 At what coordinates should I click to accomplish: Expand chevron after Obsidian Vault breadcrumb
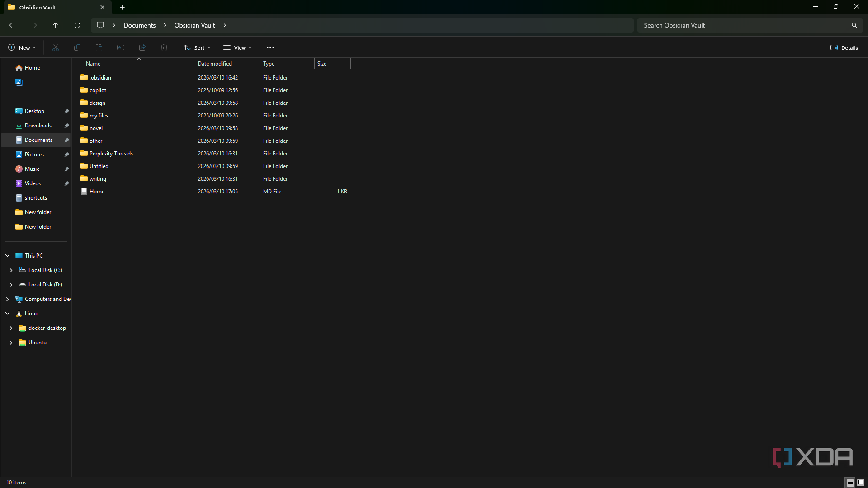pos(225,25)
